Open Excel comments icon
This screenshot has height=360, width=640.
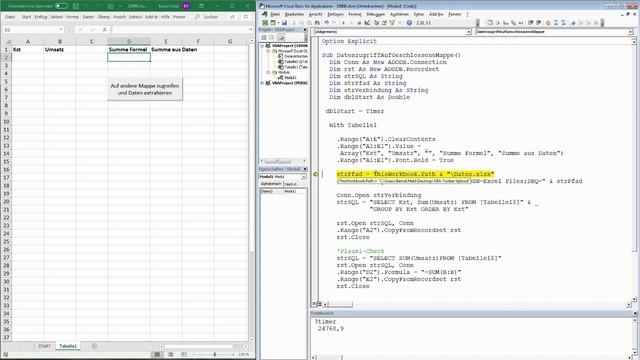pos(246,17)
